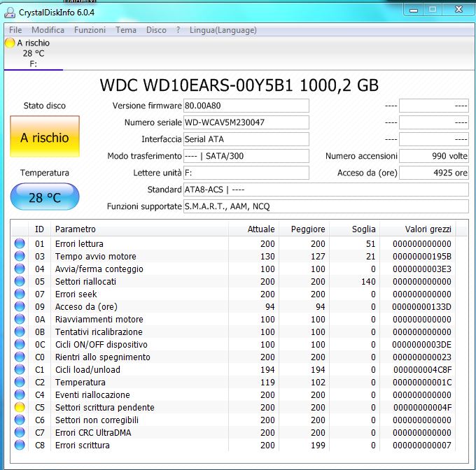Open the Tema menu
476x470 pixels.
[126, 30]
